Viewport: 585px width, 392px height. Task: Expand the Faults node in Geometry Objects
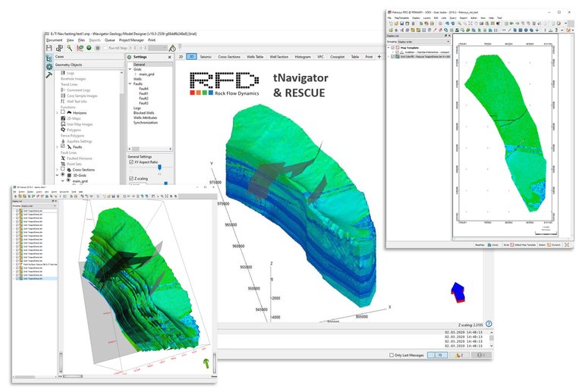(x=57, y=147)
